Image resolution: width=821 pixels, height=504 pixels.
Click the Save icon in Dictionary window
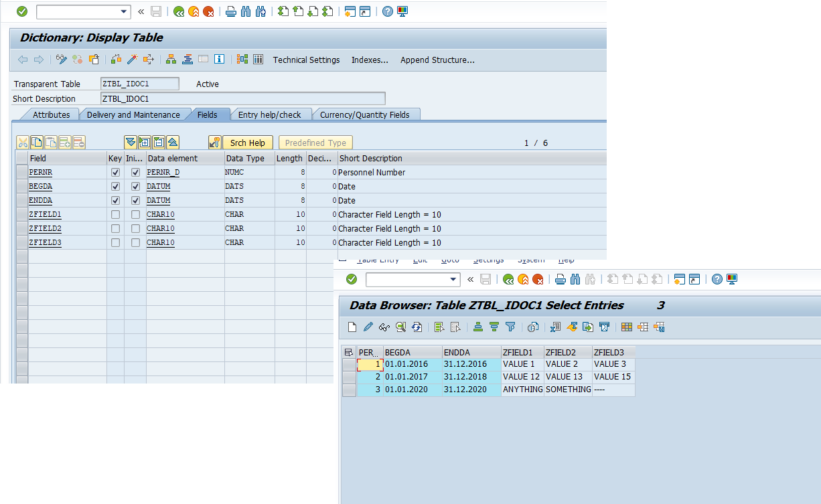pyautogui.click(x=156, y=11)
